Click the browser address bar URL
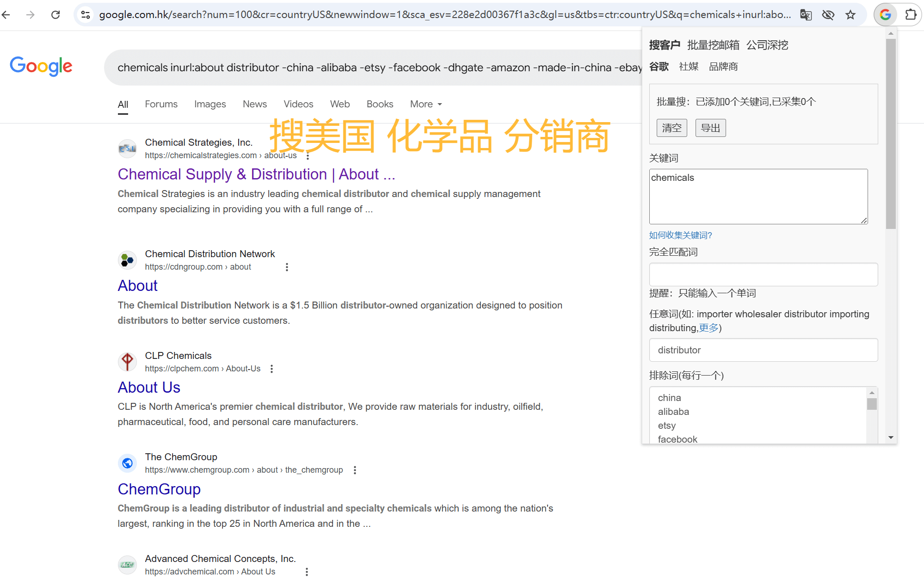This screenshot has height=580, width=924. click(x=445, y=15)
